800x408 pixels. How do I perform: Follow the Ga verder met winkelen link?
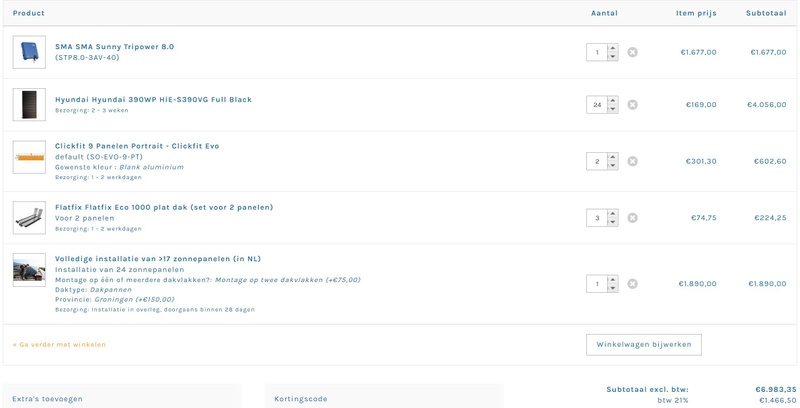pos(59,344)
